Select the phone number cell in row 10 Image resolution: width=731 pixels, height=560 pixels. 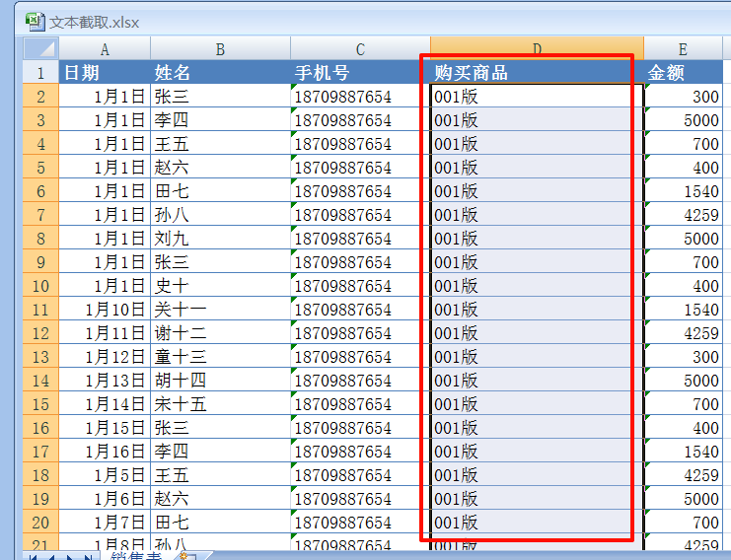pyautogui.click(x=360, y=285)
